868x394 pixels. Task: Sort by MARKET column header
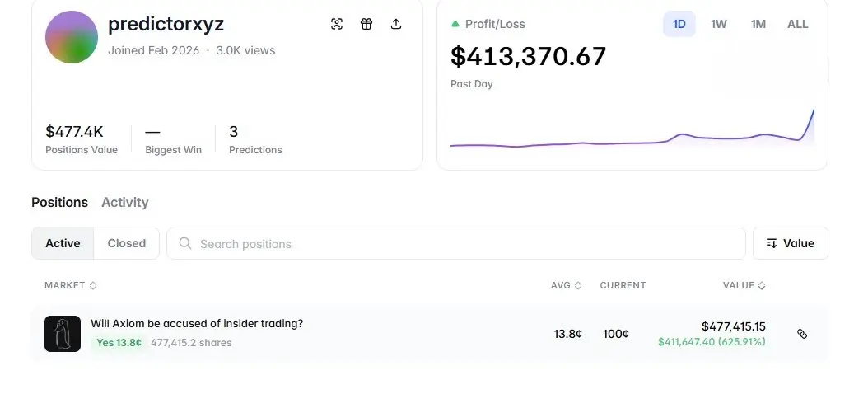70,285
